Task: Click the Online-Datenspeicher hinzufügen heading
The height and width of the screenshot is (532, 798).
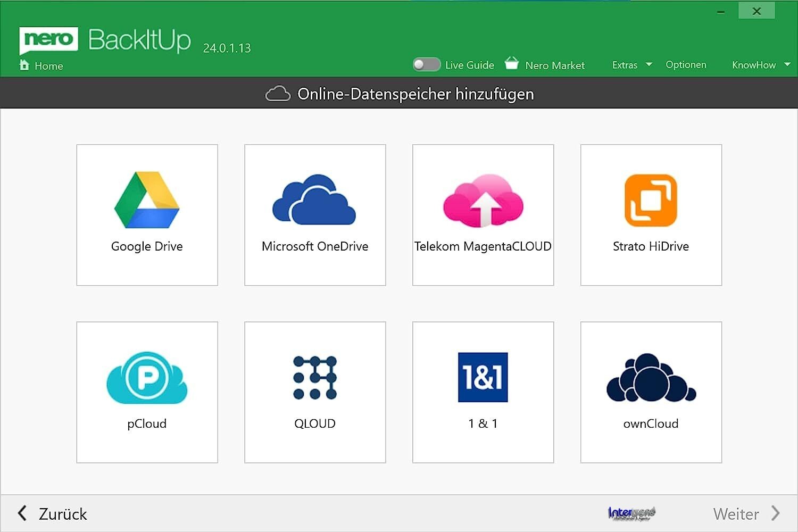Action: [415, 94]
